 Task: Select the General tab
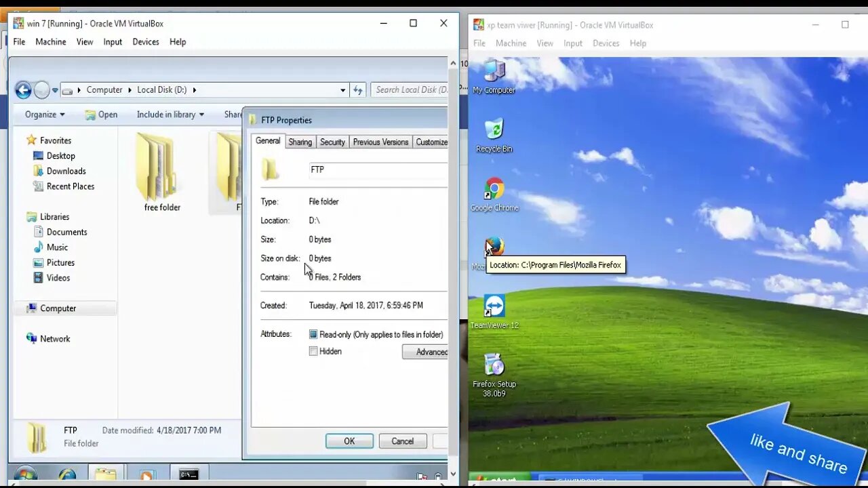(x=268, y=141)
